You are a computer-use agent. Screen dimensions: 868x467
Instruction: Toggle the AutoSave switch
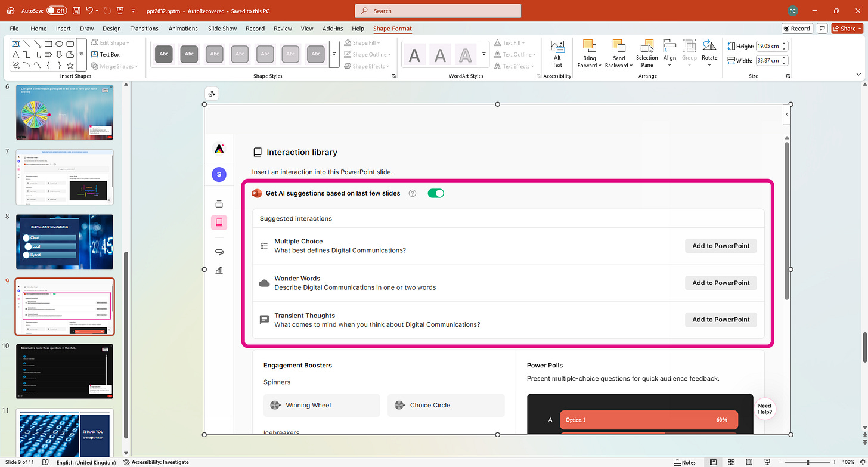[x=57, y=11]
